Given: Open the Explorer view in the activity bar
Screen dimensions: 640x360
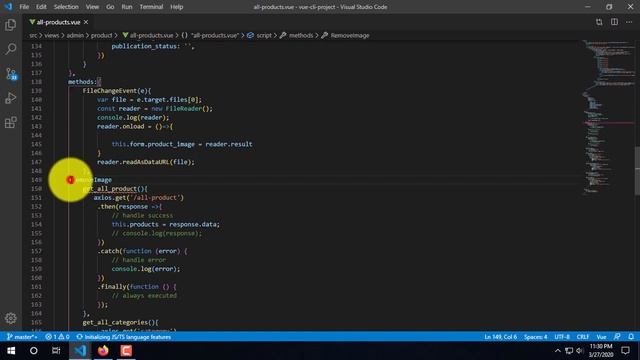Looking at the screenshot, I should click(11, 25).
